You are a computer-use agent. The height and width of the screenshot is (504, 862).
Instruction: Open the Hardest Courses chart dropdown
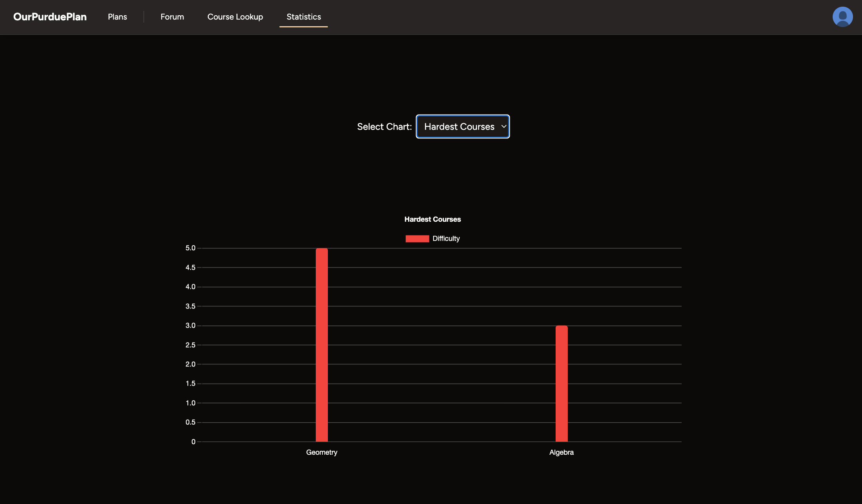pos(459,127)
